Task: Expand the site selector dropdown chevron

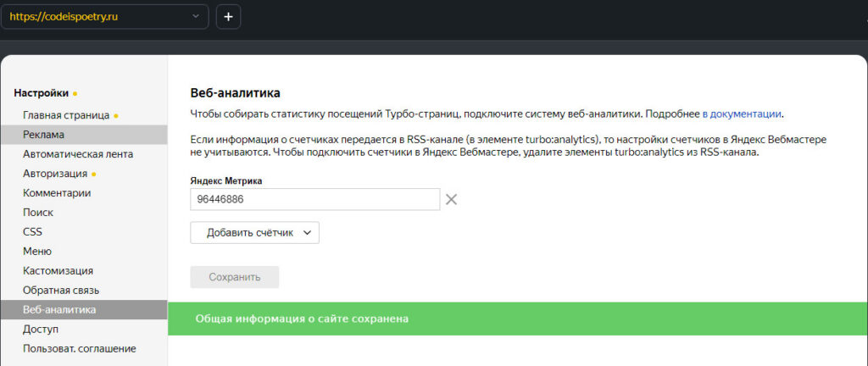Action: 197,16
